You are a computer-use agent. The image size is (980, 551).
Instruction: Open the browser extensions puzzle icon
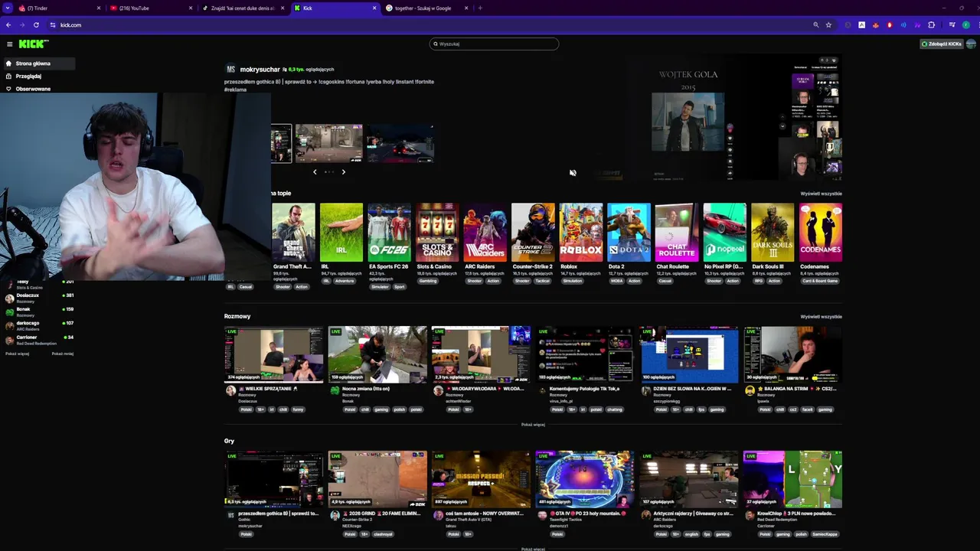click(931, 25)
